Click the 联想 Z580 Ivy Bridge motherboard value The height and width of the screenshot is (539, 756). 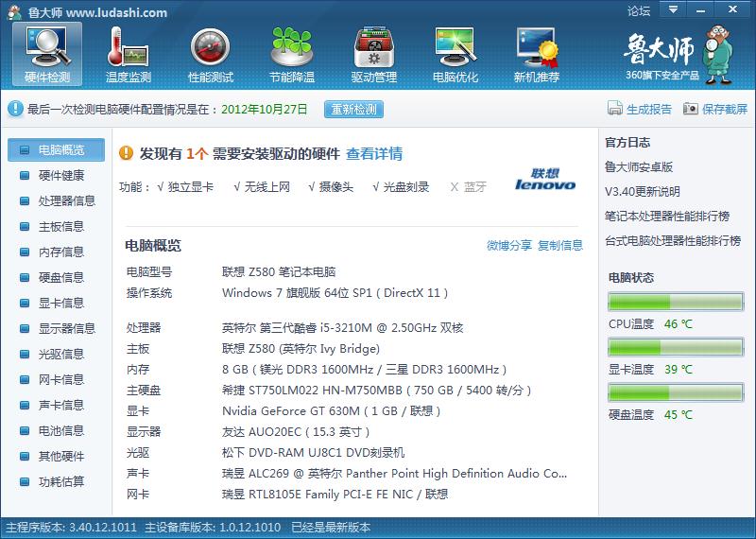click(x=301, y=349)
